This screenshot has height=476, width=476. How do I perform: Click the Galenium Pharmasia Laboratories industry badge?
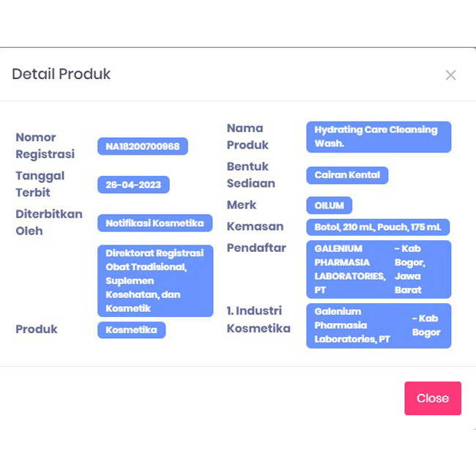[x=378, y=325]
